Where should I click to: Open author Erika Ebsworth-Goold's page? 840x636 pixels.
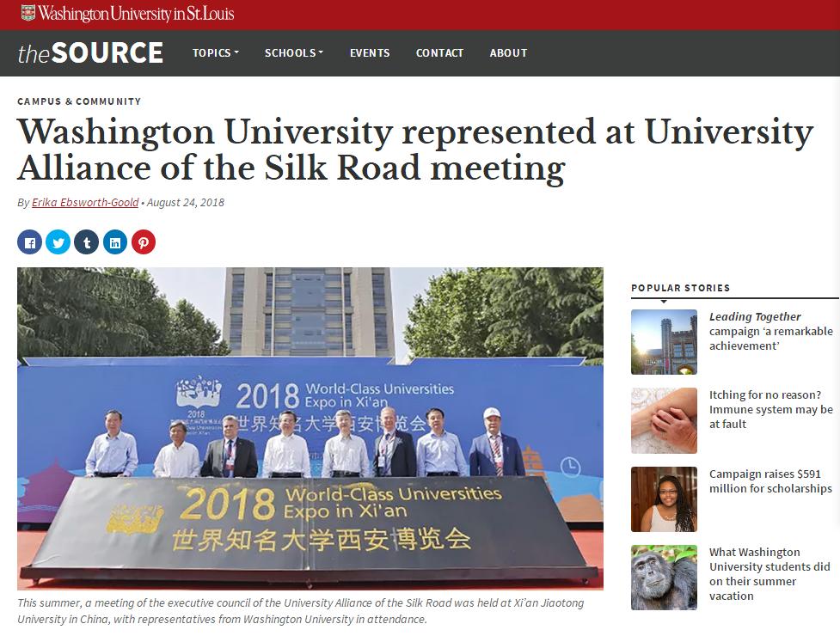coord(85,202)
